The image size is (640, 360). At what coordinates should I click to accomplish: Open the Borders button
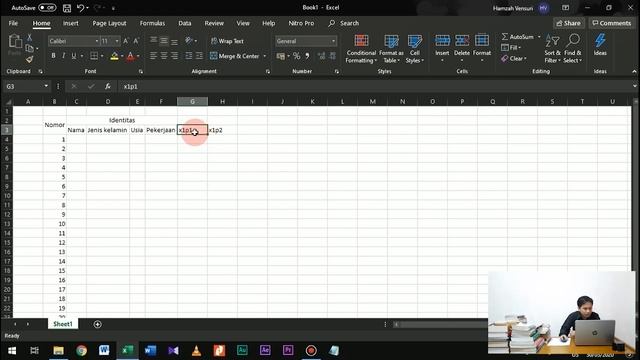click(94, 56)
